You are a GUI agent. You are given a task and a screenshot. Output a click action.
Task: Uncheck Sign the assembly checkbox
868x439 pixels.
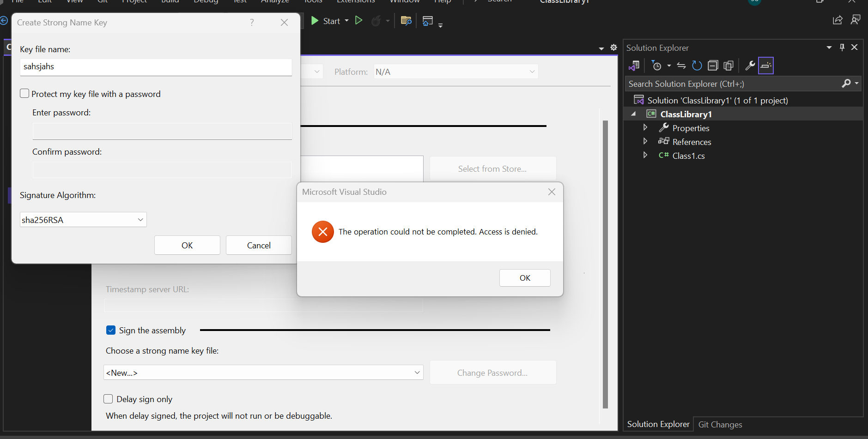[x=111, y=330]
